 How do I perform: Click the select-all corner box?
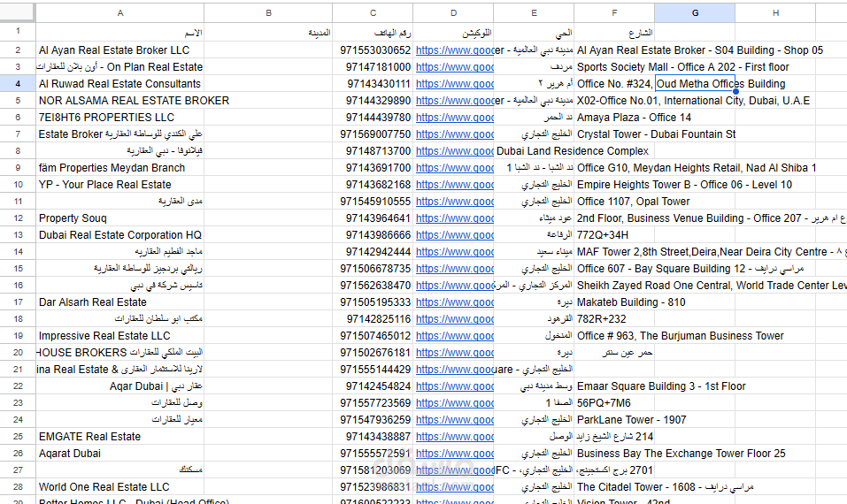click(18, 13)
